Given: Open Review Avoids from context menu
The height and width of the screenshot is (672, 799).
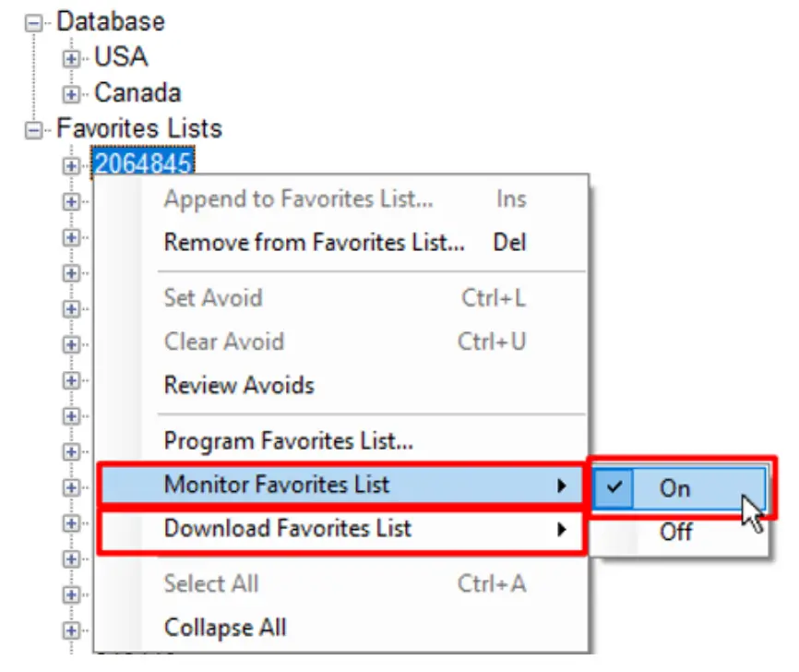Looking at the screenshot, I should pos(239,385).
